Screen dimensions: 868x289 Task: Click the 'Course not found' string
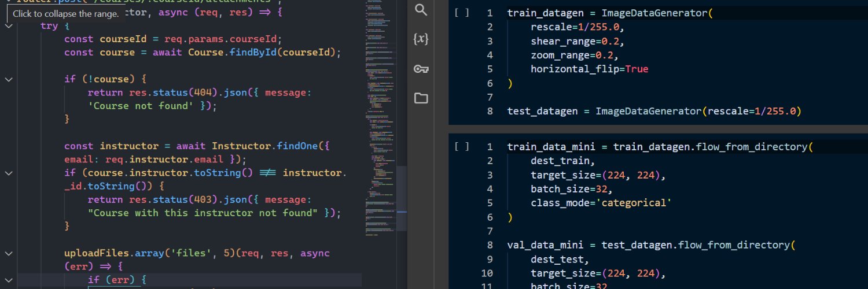(141, 106)
